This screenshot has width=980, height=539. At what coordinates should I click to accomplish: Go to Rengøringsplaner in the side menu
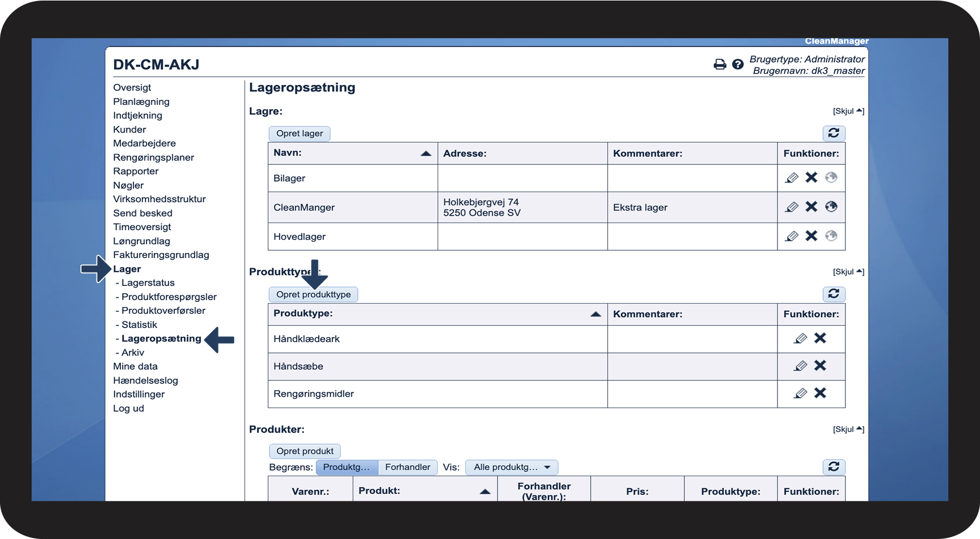tap(154, 158)
